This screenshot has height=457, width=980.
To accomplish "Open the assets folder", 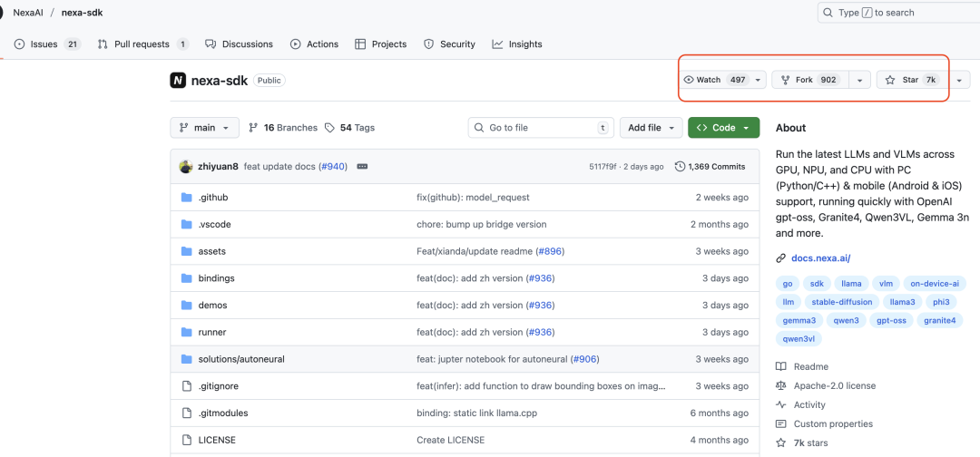I will [x=211, y=251].
